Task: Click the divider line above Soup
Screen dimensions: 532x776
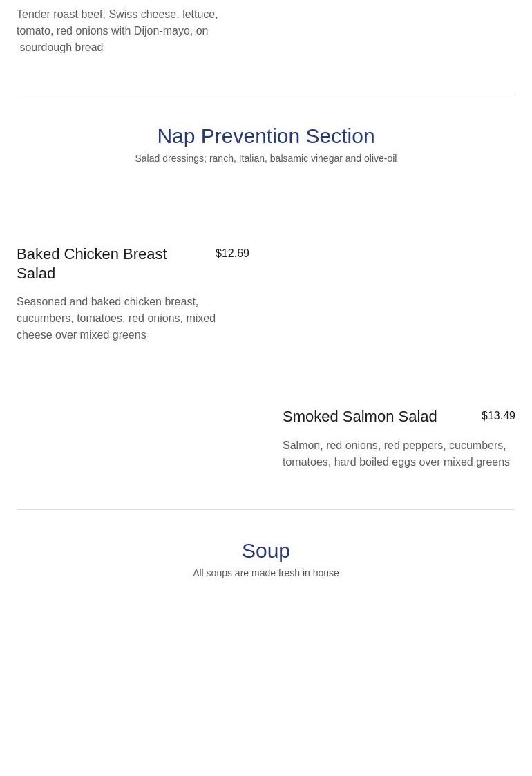Action: tap(266, 510)
